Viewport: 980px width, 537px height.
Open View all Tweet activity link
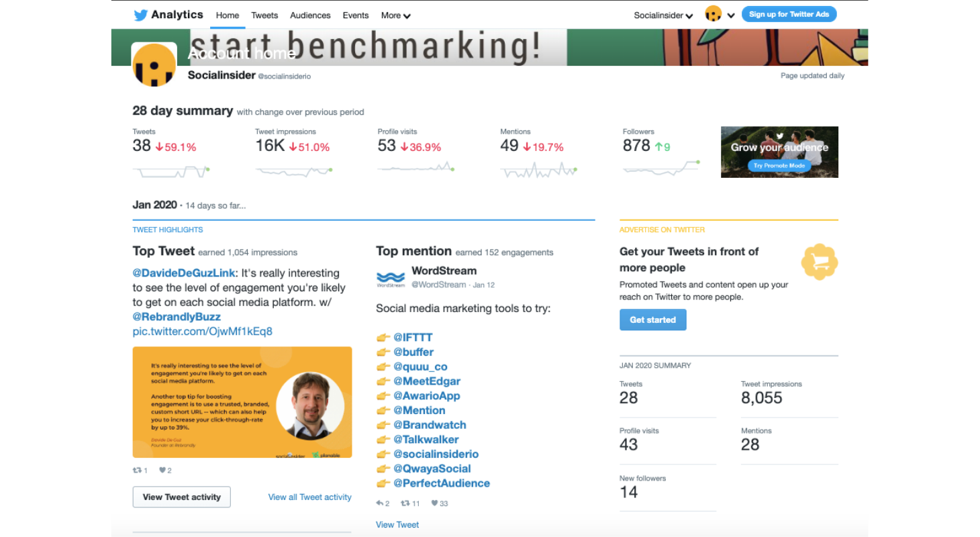coord(310,497)
